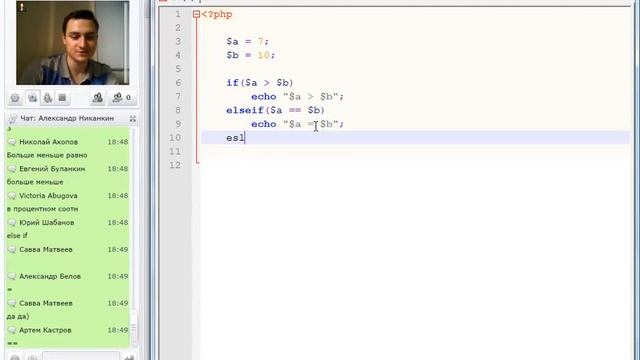The width and height of the screenshot is (640, 360).
Task: Place cursor in '$b = 10;' line
Action: 251,56
